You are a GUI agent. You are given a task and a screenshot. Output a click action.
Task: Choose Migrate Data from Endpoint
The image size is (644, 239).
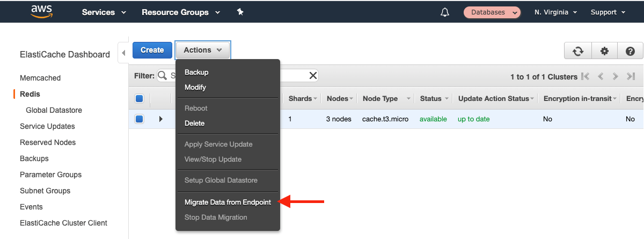(x=228, y=202)
